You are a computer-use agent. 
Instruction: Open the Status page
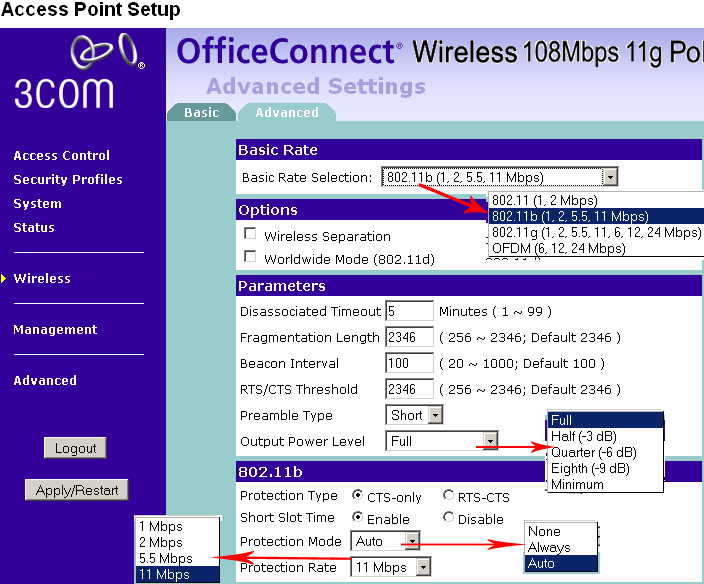pos(34,228)
